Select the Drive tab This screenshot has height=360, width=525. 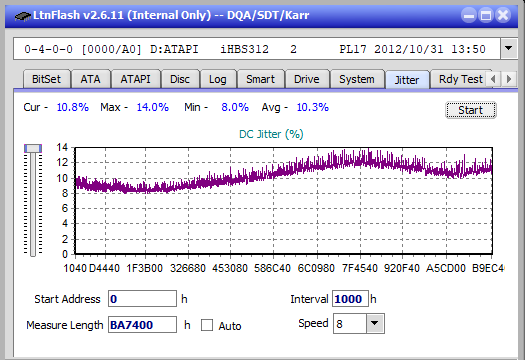click(307, 79)
